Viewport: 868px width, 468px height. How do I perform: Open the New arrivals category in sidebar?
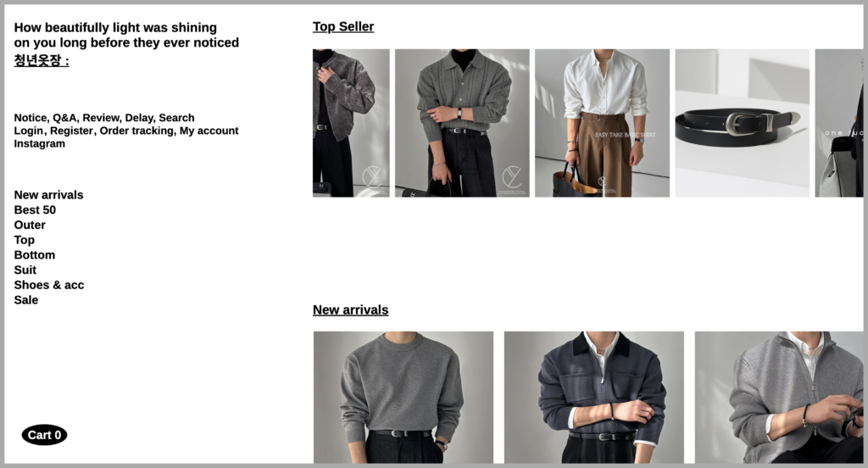pos(48,195)
